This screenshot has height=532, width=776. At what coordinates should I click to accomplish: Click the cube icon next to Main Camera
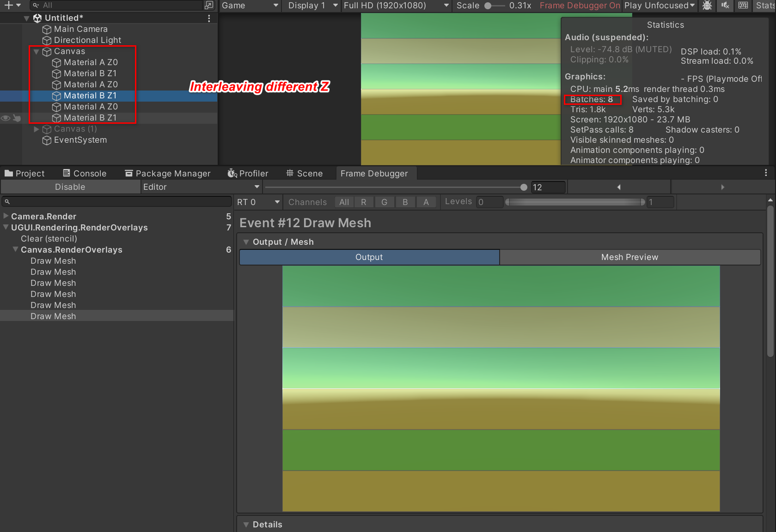point(47,29)
